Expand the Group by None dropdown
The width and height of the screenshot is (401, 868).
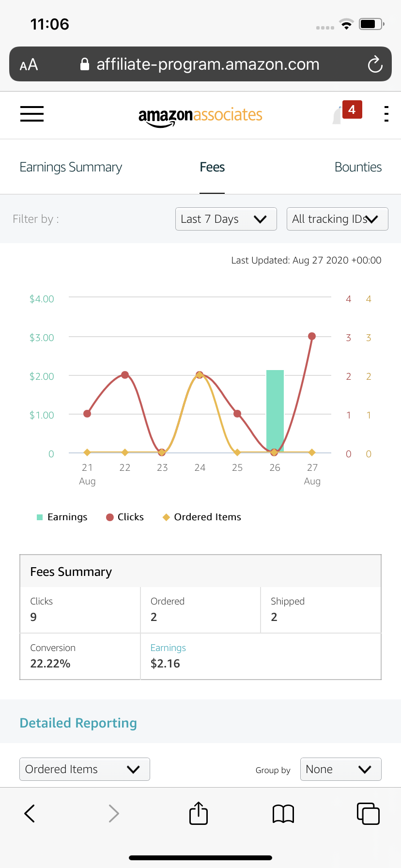click(x=341, y=769)
